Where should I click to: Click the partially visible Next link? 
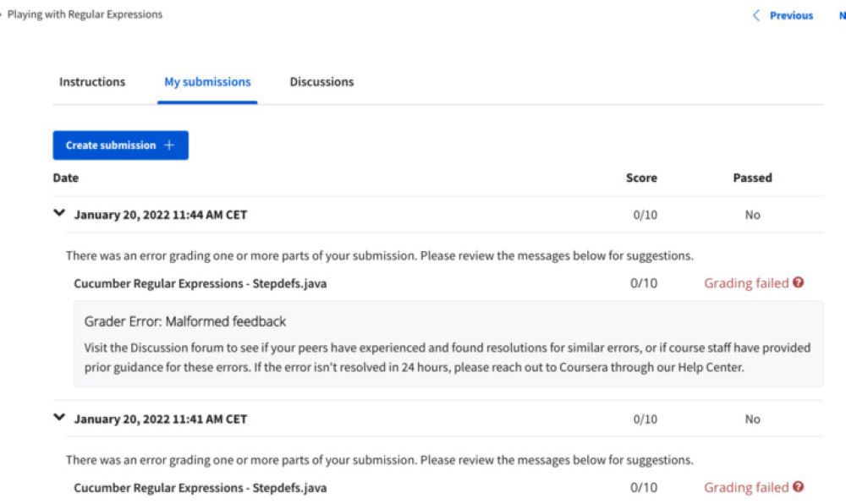843,15
